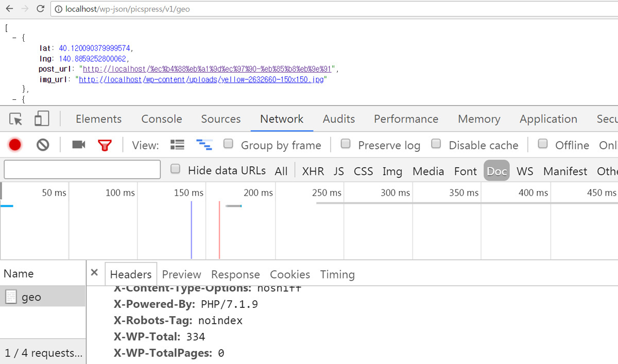The width and height of the screenshot is (618, 364).
Task: Filter requests by Media
Action: 428,171
